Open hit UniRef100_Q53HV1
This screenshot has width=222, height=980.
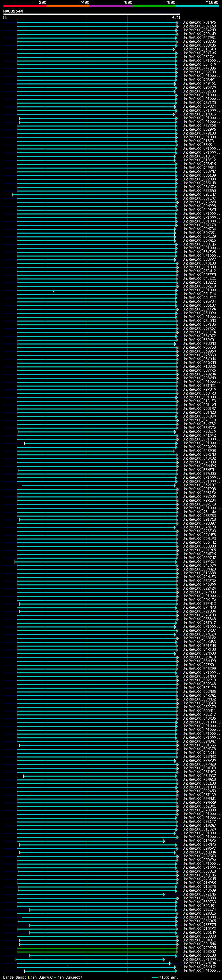(x=199, y=80)
